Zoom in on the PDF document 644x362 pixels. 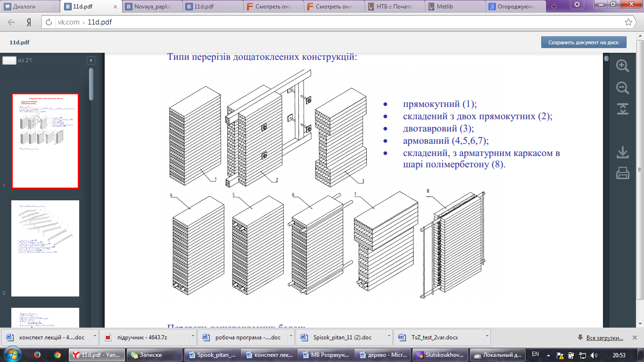623,66
